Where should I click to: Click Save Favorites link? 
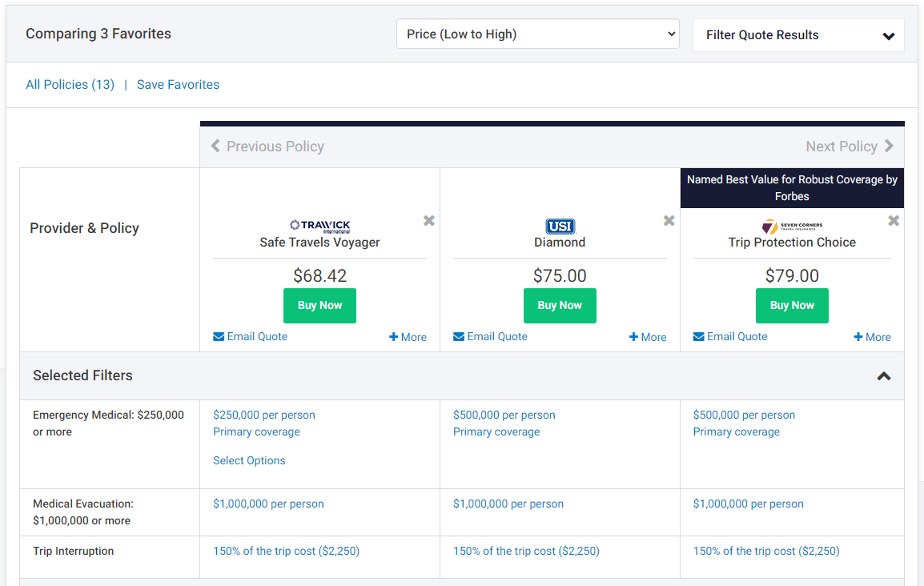[178, 85]
